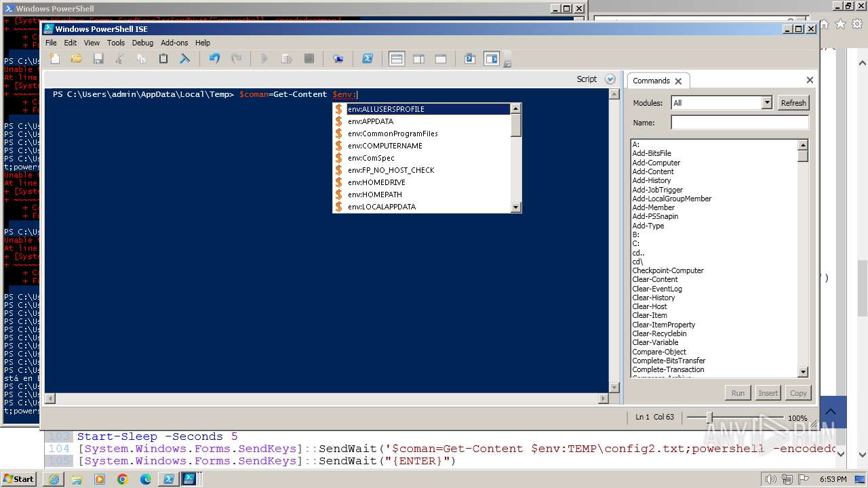Adjust the zoom slider handle

[710, 418]
